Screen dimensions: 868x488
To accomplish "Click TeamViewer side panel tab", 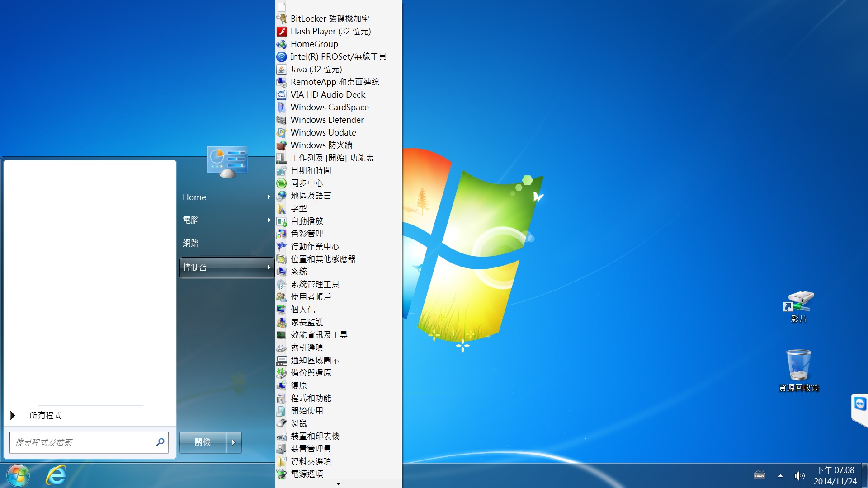I will (859, 410).
